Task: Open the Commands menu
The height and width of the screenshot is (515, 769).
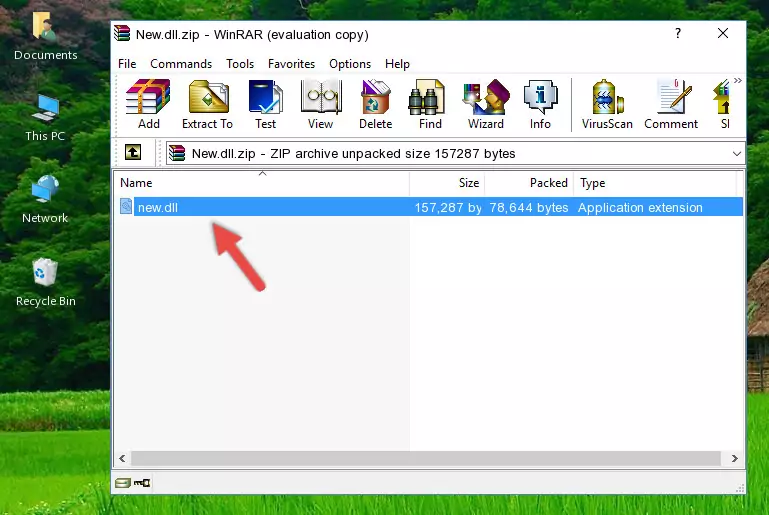Action: [181, 64]
